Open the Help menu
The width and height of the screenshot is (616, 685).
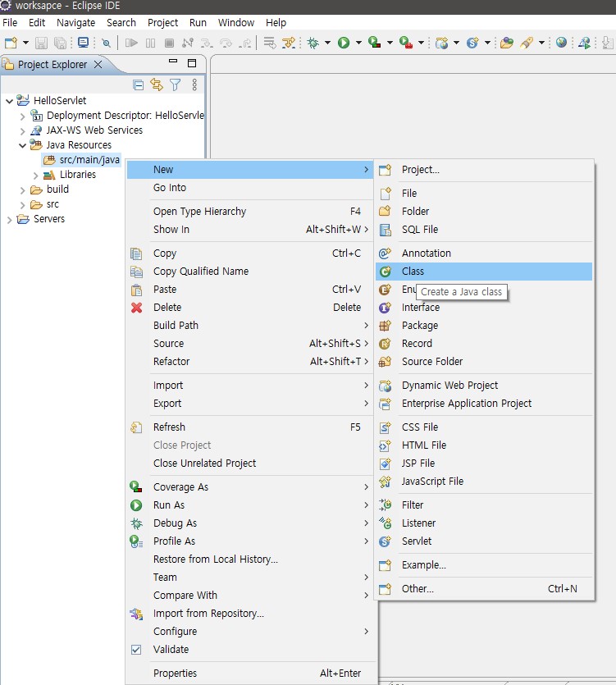276,23
